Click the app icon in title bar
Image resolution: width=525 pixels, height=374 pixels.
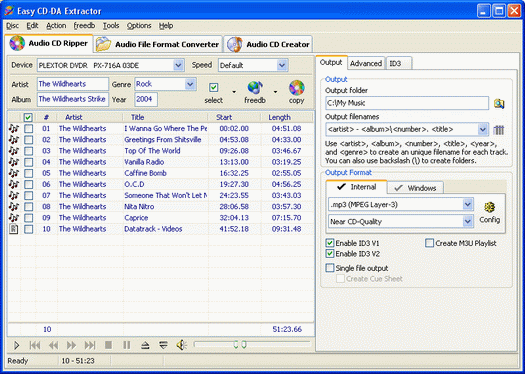pos(9,11)
